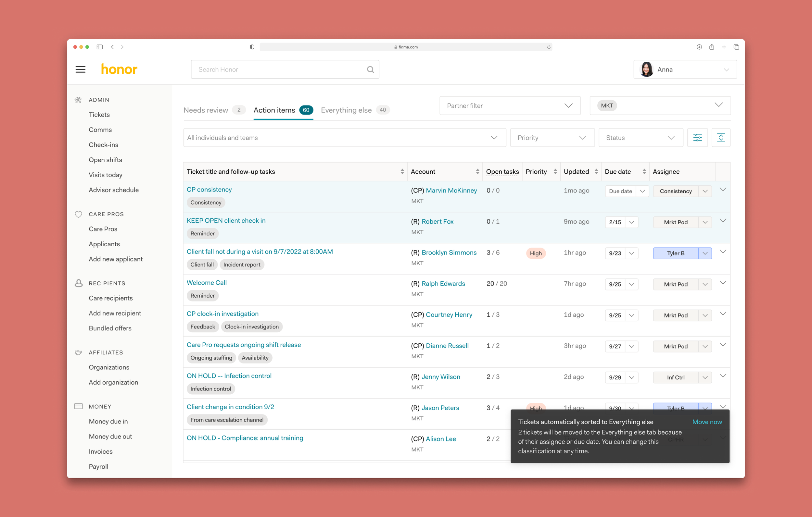Image resolution: width=812 pixels, height=517 pixels.
Task: Click the Search Honor input field
Action: point(285,69)
